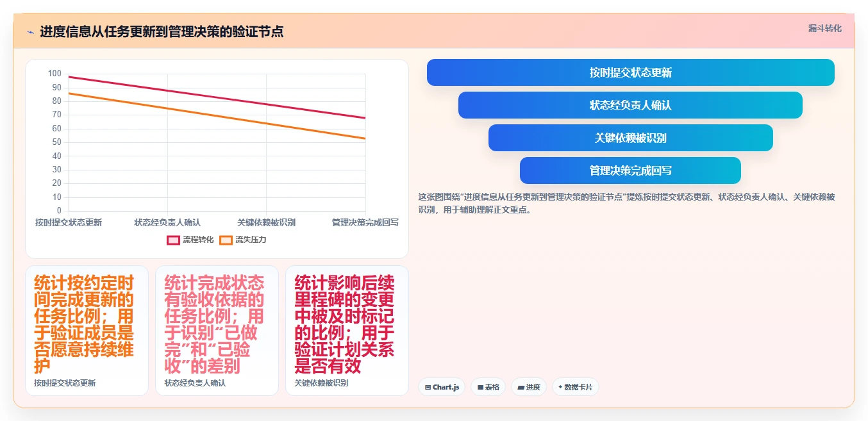Click the x-axis label 管理决策完成回写
The width and height of the screenshot is (868, 421).
pyautogui.click(x=365, y=222)
